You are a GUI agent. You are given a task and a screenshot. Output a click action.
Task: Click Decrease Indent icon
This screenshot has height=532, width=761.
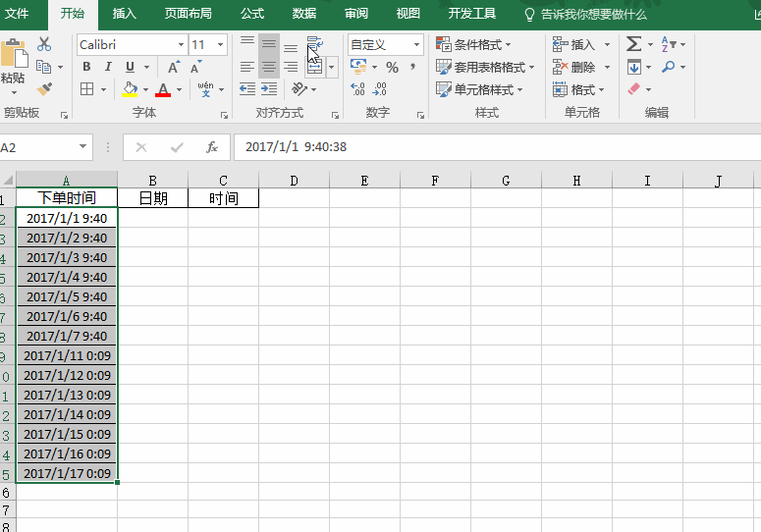tap(247, 88)
